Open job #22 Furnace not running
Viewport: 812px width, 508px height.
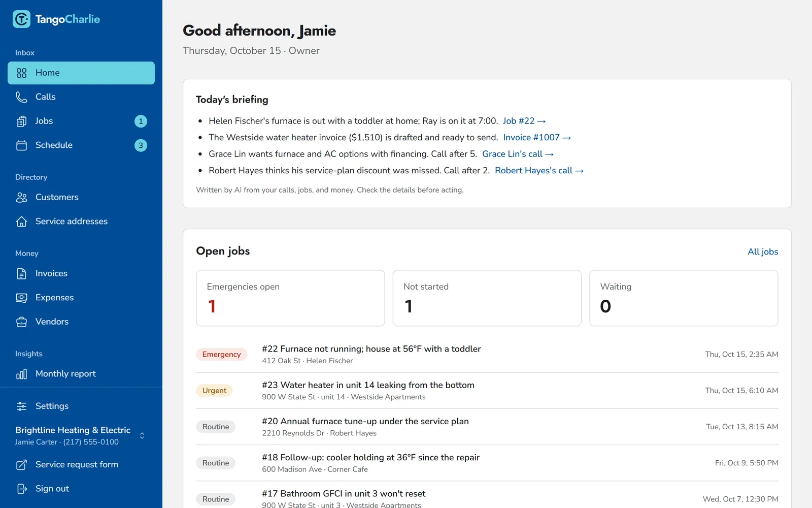tap(487, 355)
